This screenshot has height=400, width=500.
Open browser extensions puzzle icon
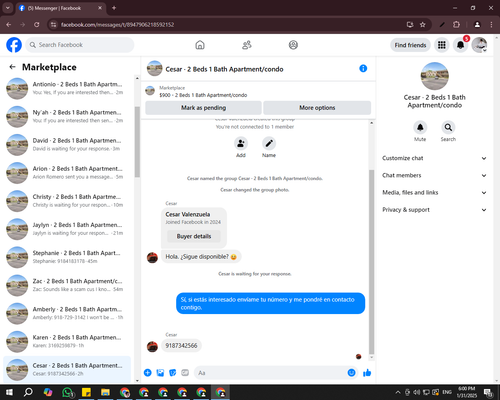click(456, 24)
